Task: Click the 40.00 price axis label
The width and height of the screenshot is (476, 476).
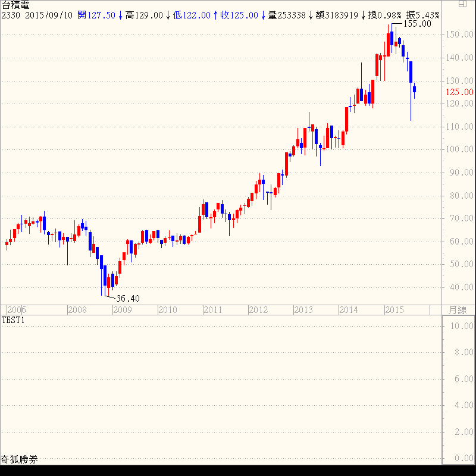Action: click(x=462, y=287)
